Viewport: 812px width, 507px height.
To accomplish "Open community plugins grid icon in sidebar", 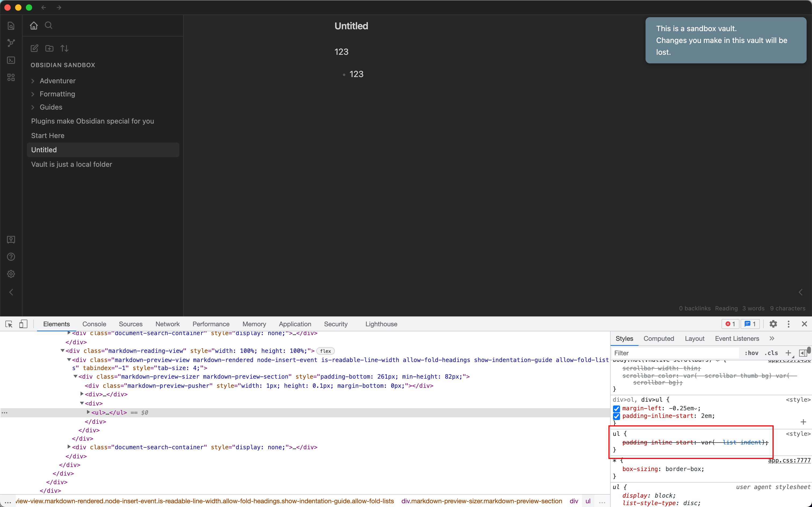I will tap(11, 77).
